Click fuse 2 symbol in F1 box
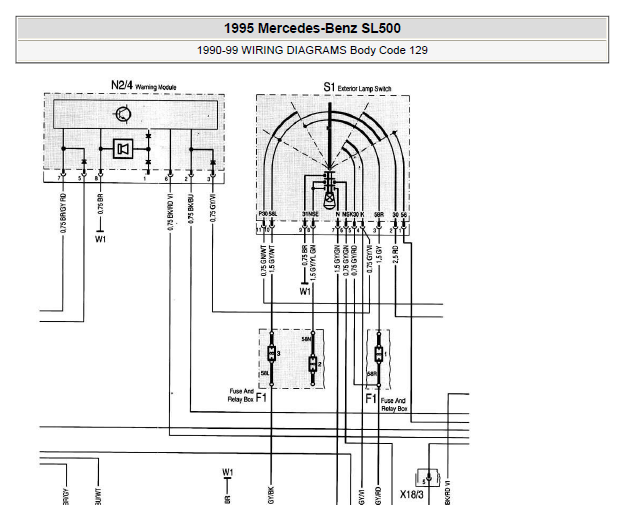The image size is (617, 505). [x=313, y=364]
